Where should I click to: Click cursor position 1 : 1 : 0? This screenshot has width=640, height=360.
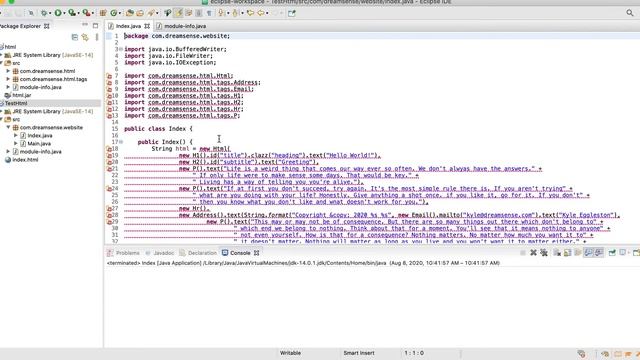tap(414, 353)
